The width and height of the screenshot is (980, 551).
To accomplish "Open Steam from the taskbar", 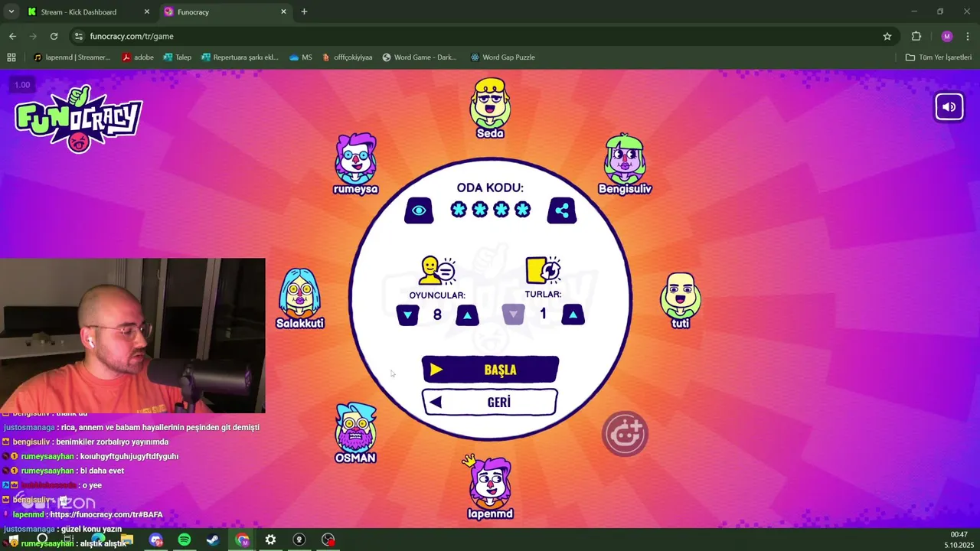I will pyautogui.click(x=213, y=540).
